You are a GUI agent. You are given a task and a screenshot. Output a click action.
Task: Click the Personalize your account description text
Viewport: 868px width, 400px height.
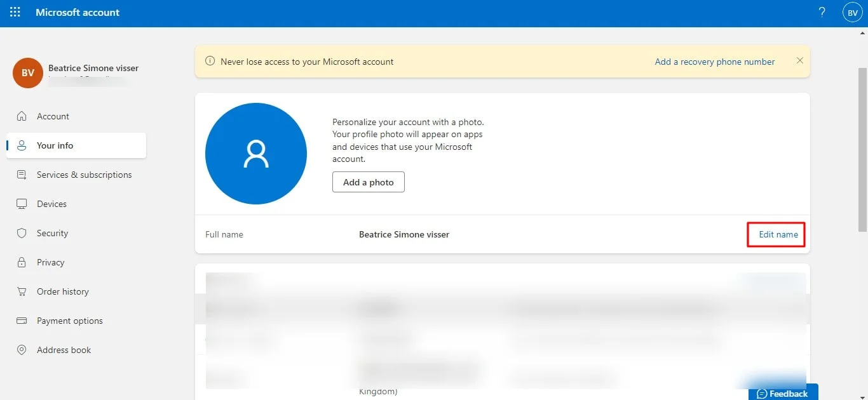point(408,140)
